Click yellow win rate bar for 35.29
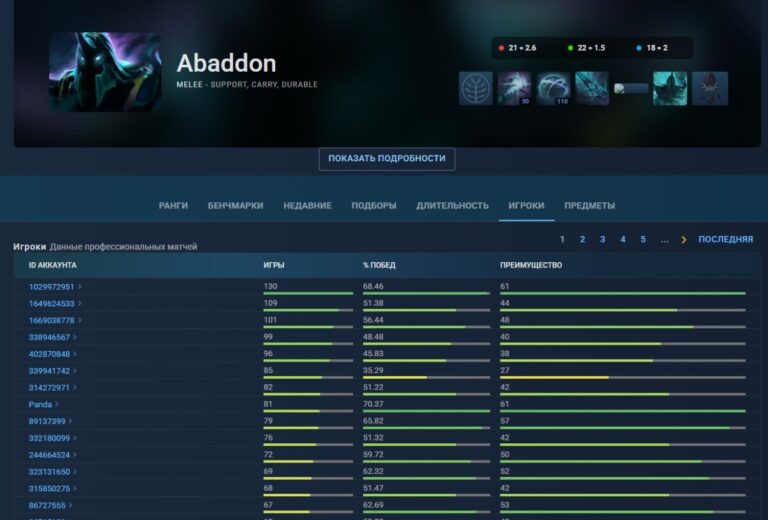Screen dimensions: 768x520 (426, 378)
